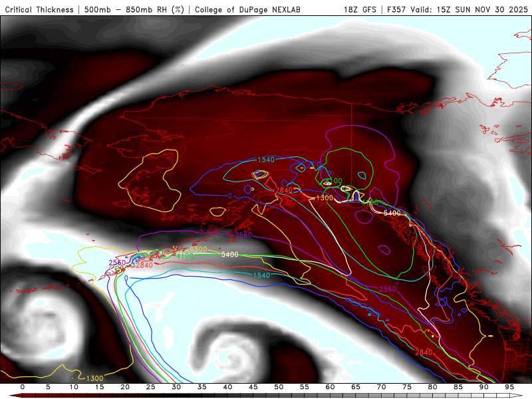The width and height of the screenshot is (532, 399).
Task: Click the "15" tick label on the color scale
Action: click(99, 387)
